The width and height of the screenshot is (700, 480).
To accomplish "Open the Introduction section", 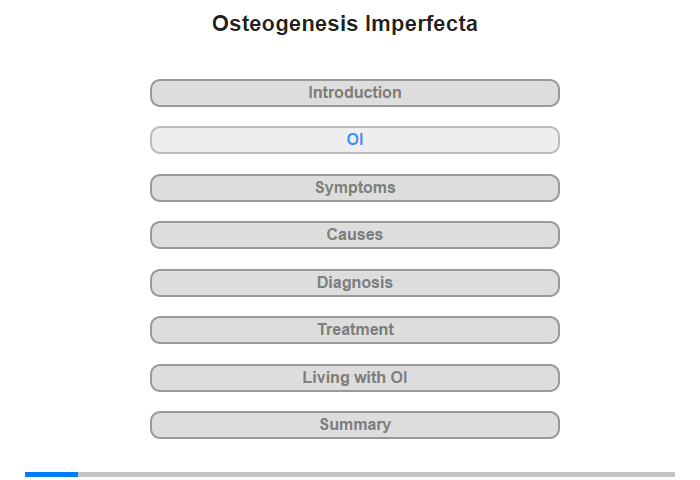I will point(354,93).
